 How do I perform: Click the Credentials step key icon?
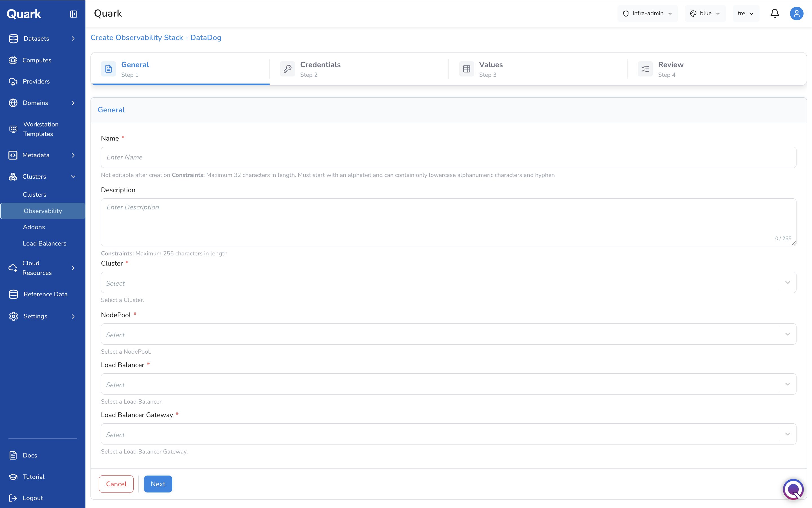(288, 69)
